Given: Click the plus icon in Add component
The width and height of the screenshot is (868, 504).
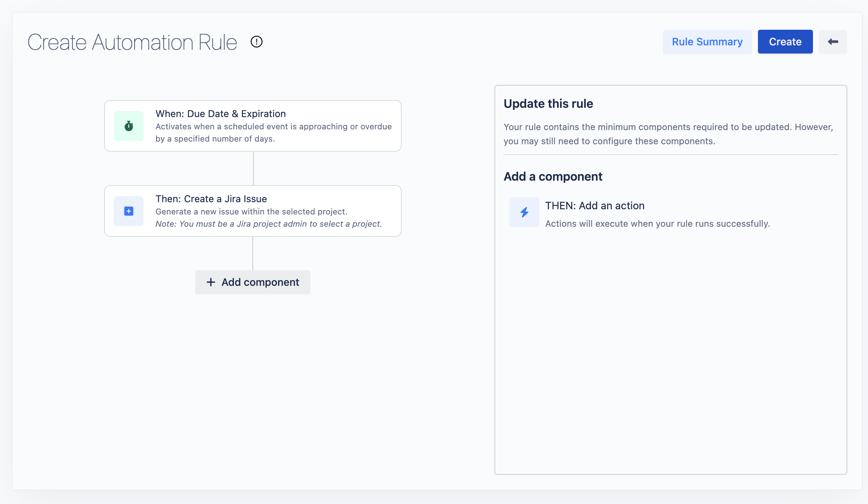Looking at the screenshot, I should [x=211, y=282].
